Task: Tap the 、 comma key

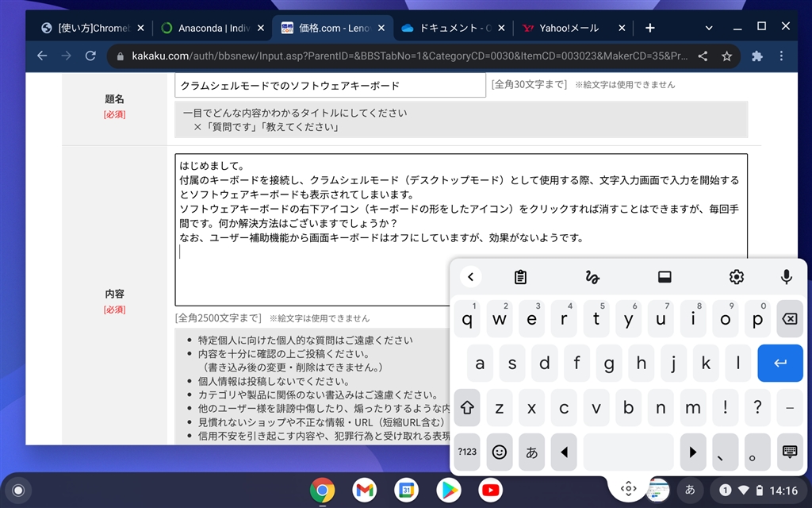Action: click(x=725, y=452)
